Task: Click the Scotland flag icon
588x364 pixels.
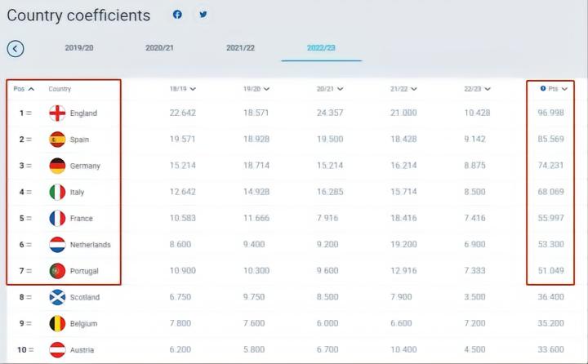Action: pyautogui.click(x=57, y=297)
